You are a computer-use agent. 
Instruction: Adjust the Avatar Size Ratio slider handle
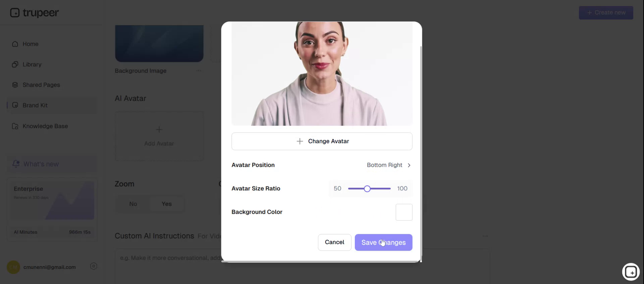[x=367, y=189]
